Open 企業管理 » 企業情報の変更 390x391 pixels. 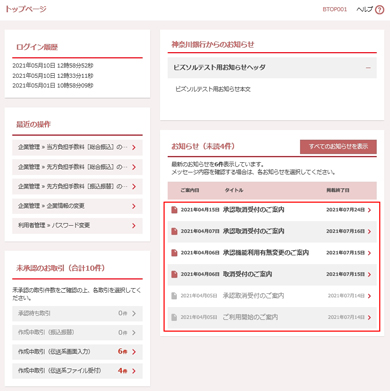click(77, 206)
